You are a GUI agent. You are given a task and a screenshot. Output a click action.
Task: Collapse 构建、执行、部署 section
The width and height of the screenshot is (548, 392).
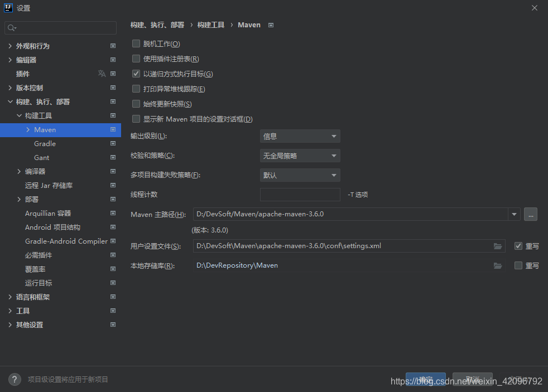pos(10,101)
